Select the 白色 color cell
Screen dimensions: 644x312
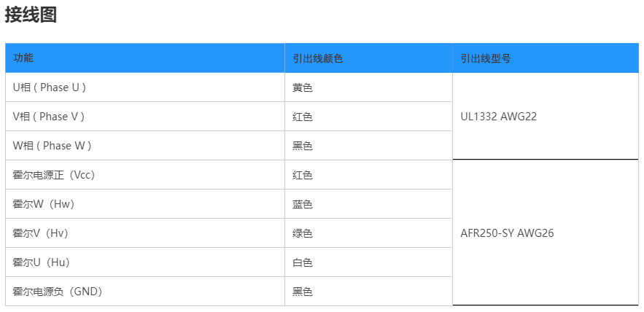[x=303, y=262]
